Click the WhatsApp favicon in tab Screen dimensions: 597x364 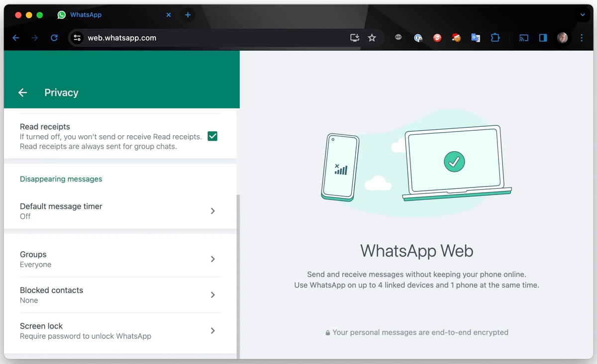click(61, 15)
